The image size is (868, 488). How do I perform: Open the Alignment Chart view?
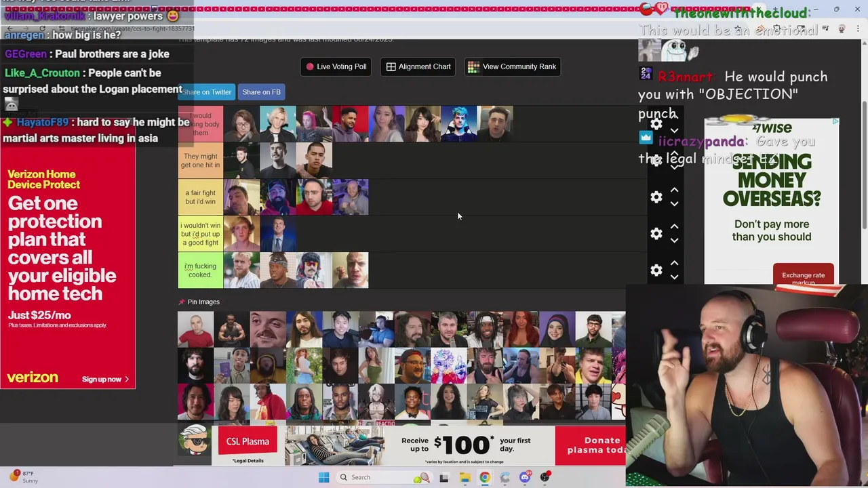pos(418,66)
